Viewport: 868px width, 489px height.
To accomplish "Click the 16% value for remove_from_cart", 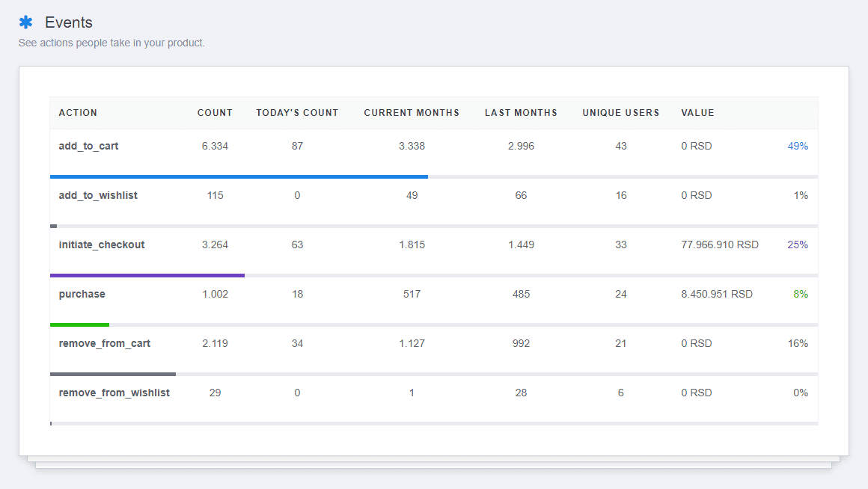I will pyautogui.click(x=798, y=343).
